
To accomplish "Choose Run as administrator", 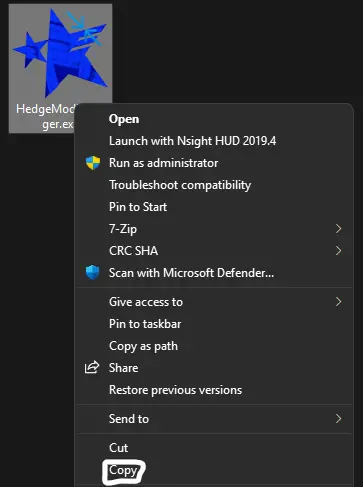I will (x=214, y=163).
